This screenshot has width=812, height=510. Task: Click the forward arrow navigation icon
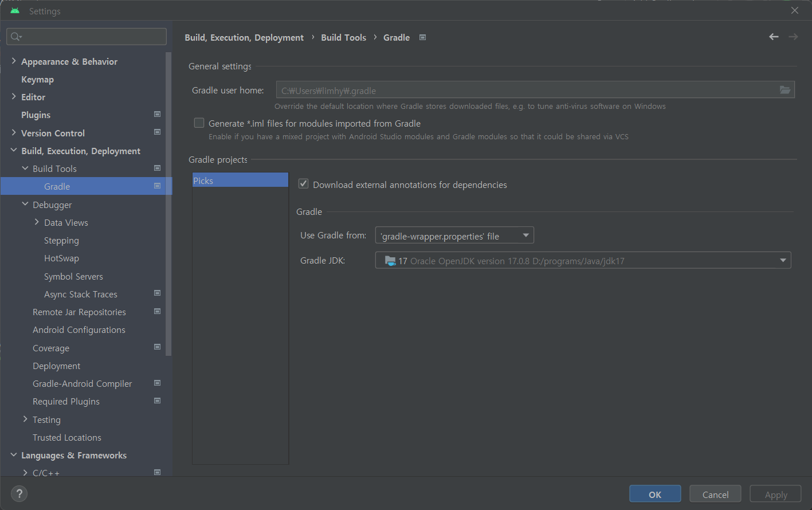click(x=793, y=37)
